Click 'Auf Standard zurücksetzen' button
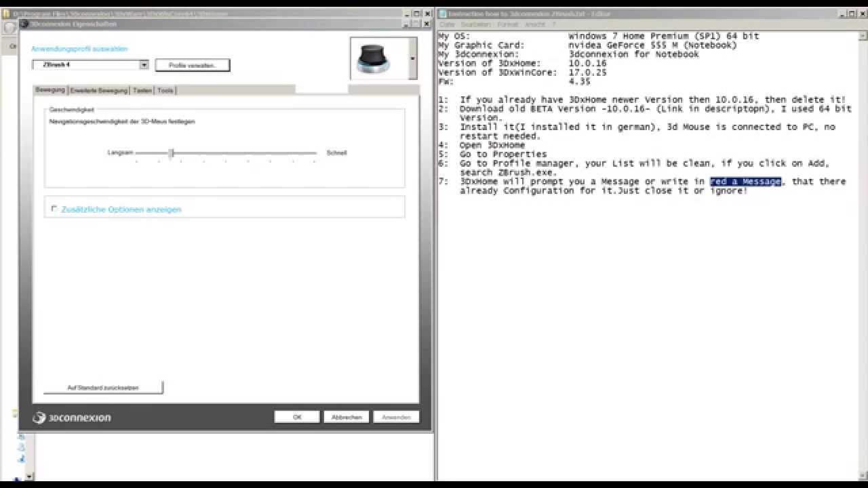 103,388
